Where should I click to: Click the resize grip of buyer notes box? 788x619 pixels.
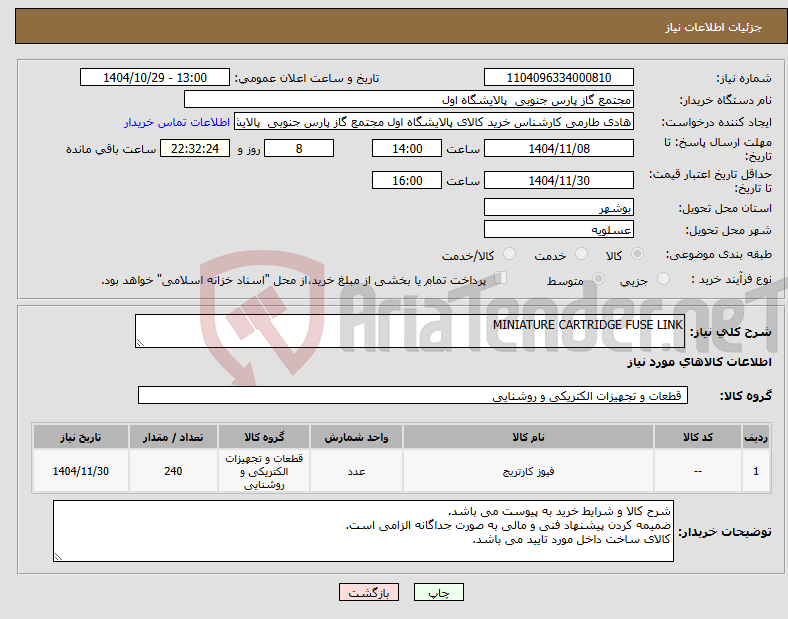(x=58, y=556)
